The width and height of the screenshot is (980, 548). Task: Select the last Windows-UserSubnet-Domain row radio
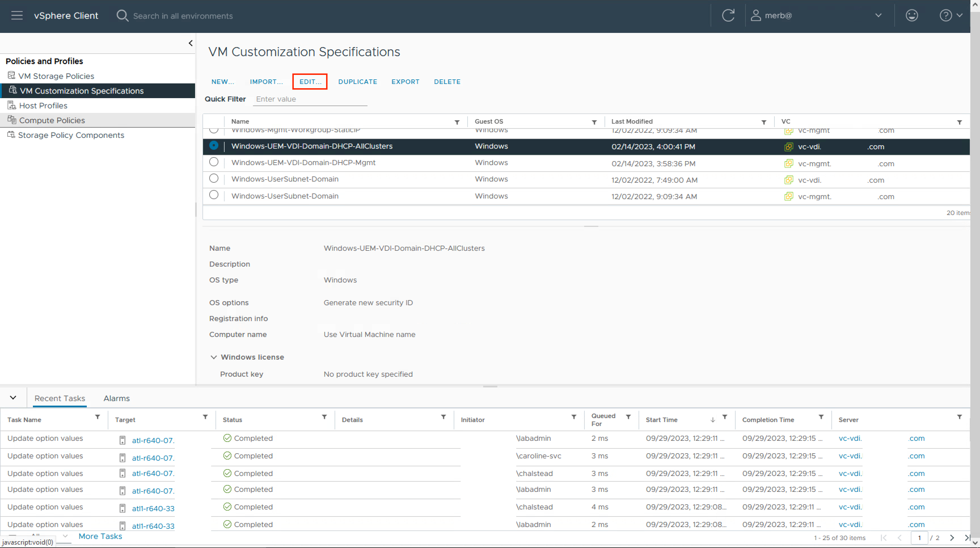214,195
